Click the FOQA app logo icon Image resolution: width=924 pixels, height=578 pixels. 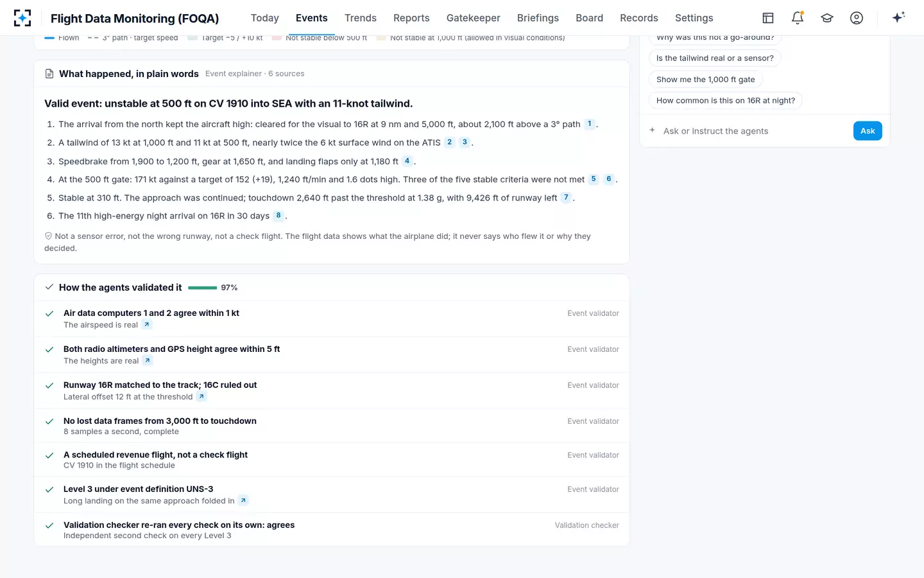pos(22,18)
